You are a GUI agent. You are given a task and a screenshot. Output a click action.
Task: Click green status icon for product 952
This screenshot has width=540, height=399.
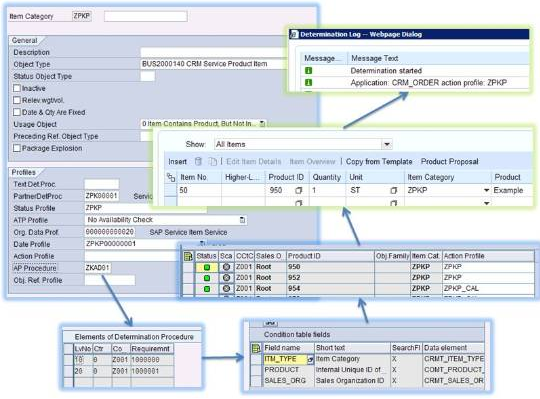coord(207,278)
